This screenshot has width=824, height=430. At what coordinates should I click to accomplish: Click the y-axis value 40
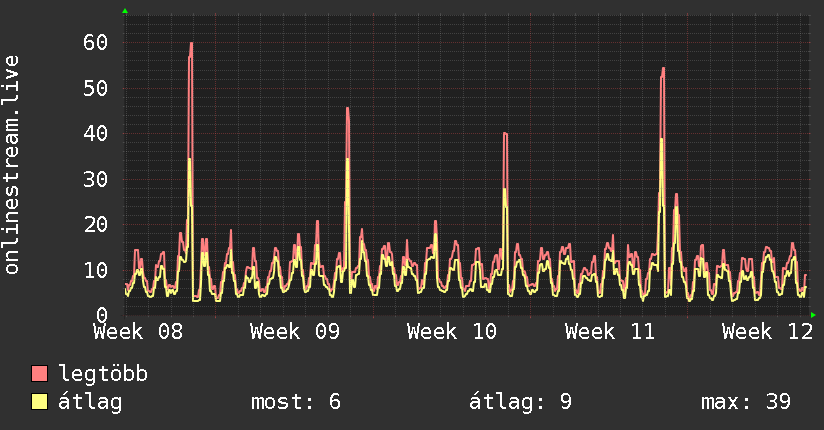[95, 134]
